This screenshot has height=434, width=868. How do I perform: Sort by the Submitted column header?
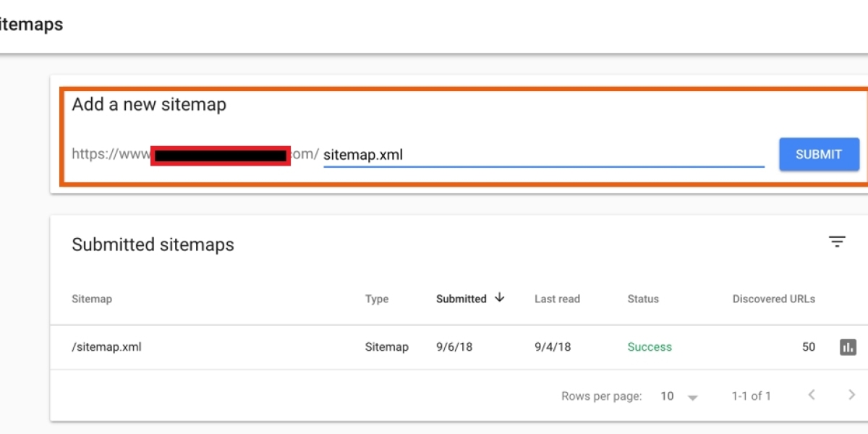pos(461,299)
